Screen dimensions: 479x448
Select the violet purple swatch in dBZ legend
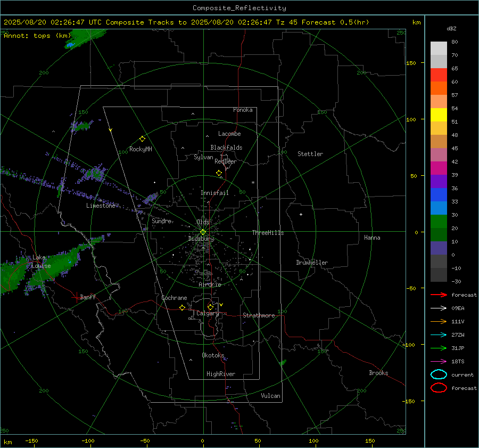tap(439, 181)
